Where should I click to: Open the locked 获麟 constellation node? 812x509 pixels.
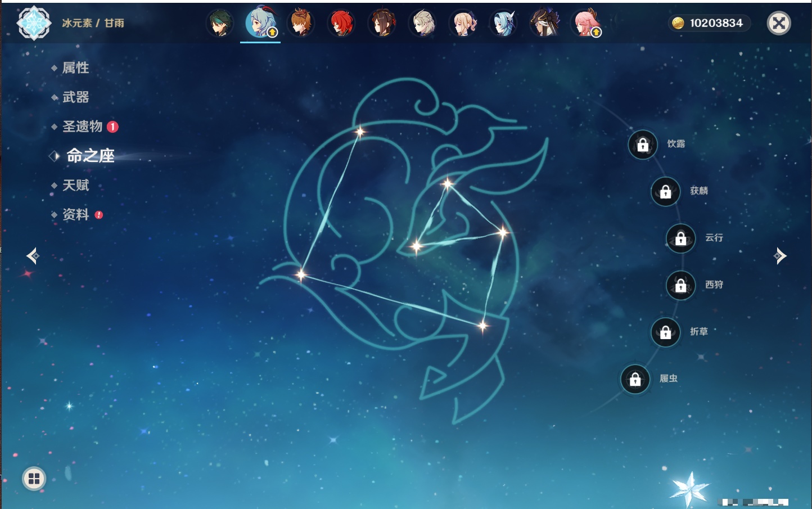[x=666, y=192]
